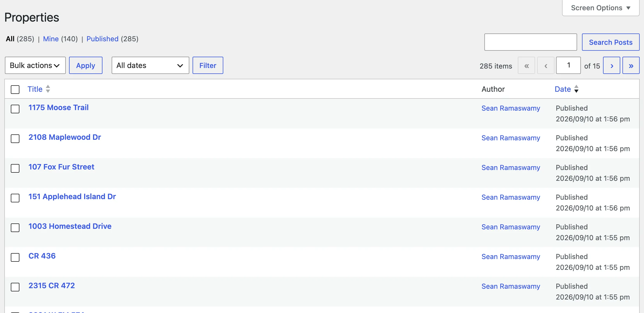Screen dimensions: 644x313
Task: Check the CR 436 row checkbox
Action: click(15, 257)
